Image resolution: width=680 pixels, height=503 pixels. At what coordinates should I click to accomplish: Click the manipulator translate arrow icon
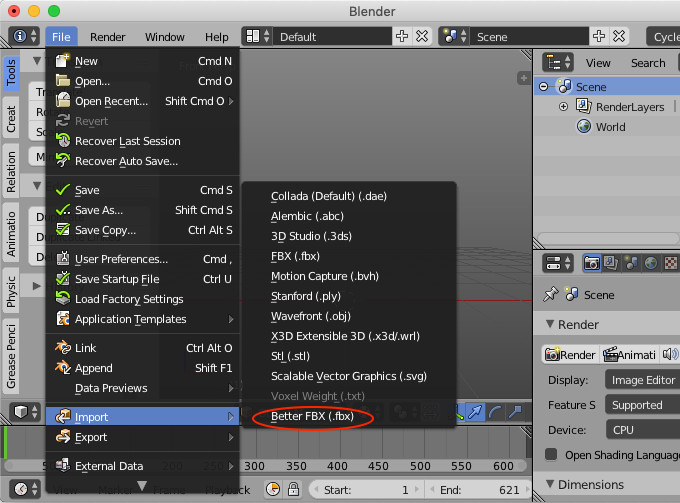click(x=475, y=412)
